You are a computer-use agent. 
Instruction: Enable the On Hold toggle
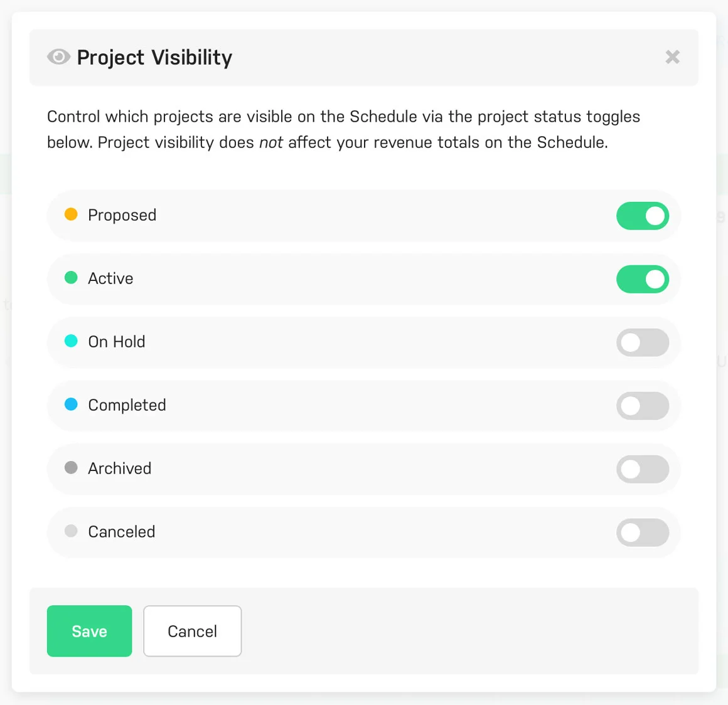point(643,342)
